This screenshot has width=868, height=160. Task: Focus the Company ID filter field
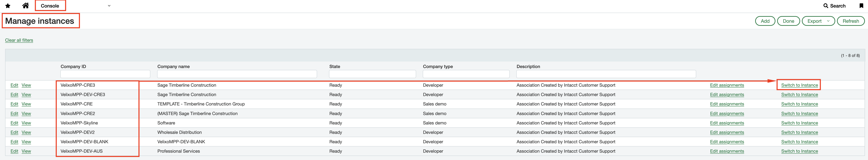(x=105, y=74)
